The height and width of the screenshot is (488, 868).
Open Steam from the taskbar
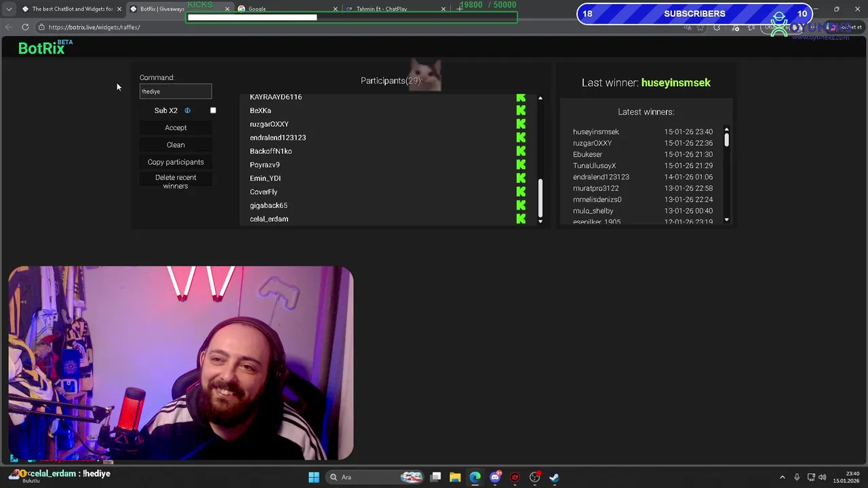[x=554, y=477]
